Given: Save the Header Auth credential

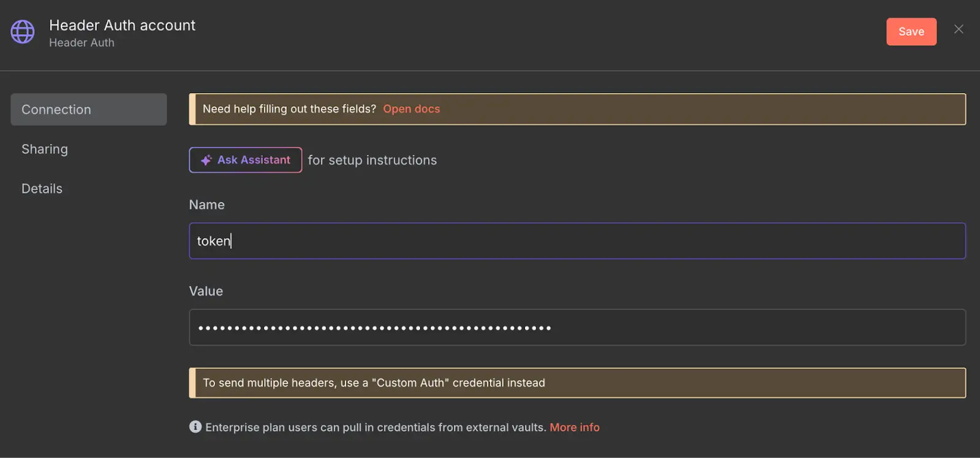Looking at the screenshot, I should 911,32.
